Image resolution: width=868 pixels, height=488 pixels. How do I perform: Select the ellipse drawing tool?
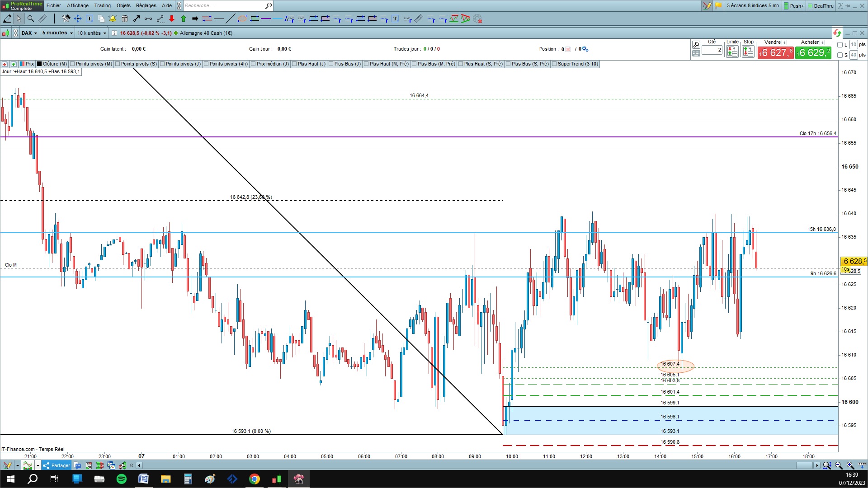coord(242,19)
